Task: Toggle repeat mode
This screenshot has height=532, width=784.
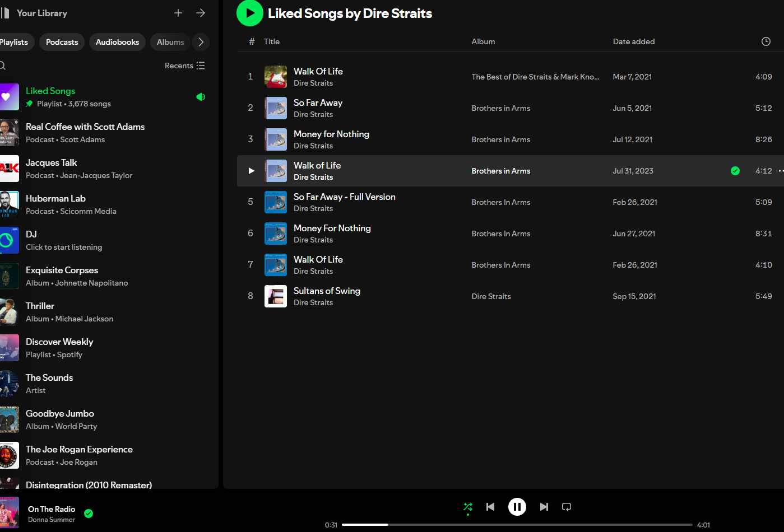Action: click(x=567, y=507)
